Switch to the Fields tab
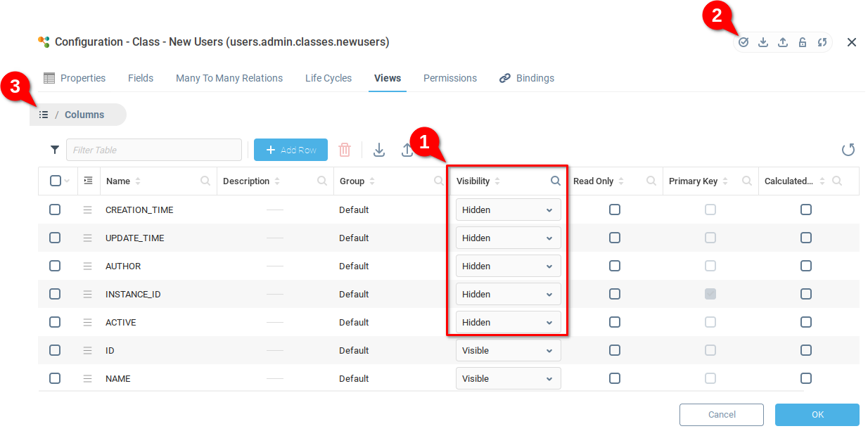Viewport: 868px width, 431px height. (141, 78)
